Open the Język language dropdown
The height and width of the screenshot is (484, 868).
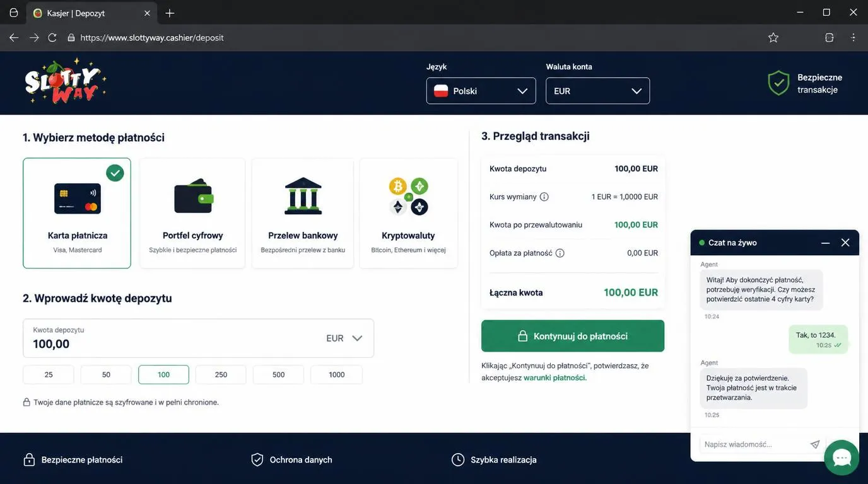click(481, 91)
